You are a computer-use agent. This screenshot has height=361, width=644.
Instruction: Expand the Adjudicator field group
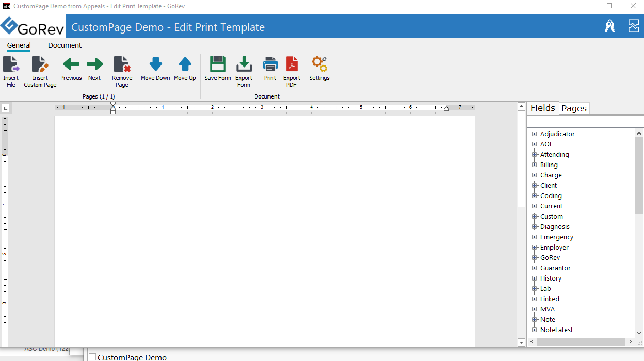[x=535, y=134]
